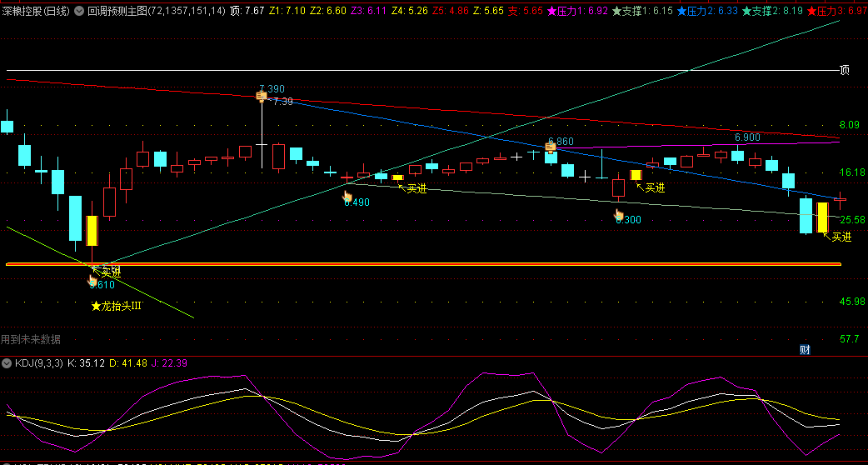
Task: Select the Z4: 5.26 header value
Action: (410, 10)
